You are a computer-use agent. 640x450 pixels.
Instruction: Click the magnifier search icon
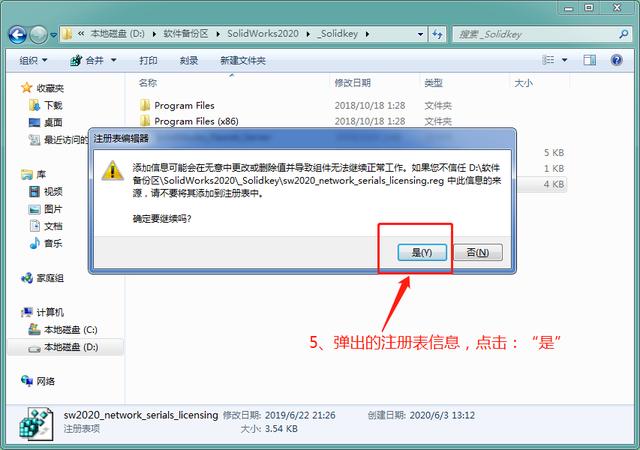pyautogui.click(x=623, y=34)
